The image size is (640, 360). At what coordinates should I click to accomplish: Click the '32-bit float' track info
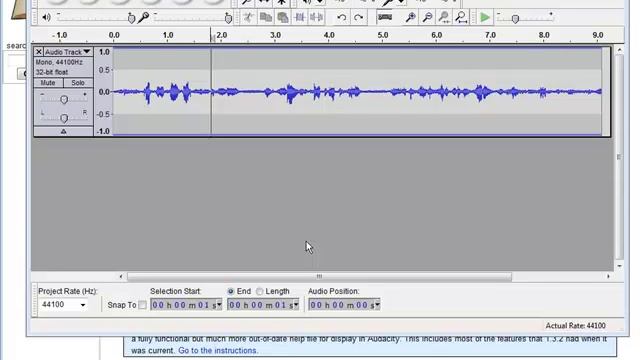[51, 72]
